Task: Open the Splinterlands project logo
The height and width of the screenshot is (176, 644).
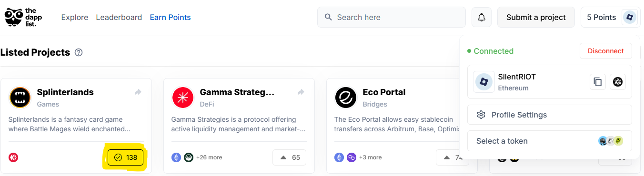Action: pyautogui.click(x=20, y=98)
